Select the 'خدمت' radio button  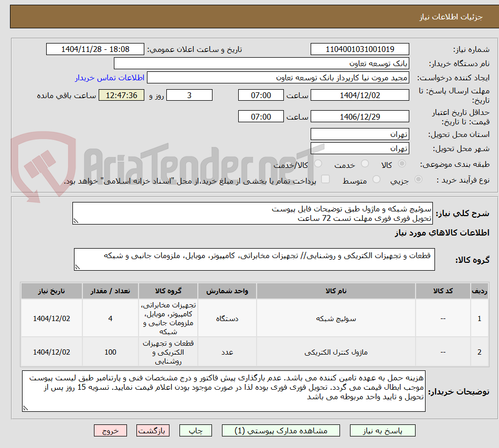365,164
